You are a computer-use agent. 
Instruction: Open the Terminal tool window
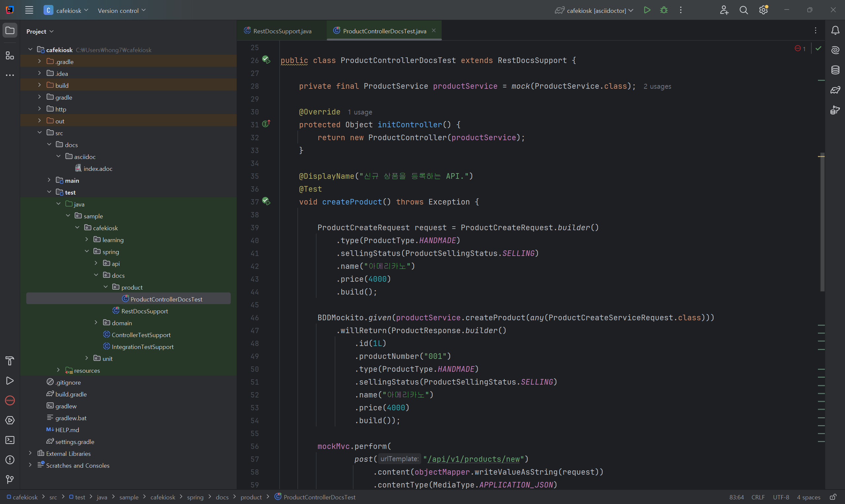click(x=10, y=440)
